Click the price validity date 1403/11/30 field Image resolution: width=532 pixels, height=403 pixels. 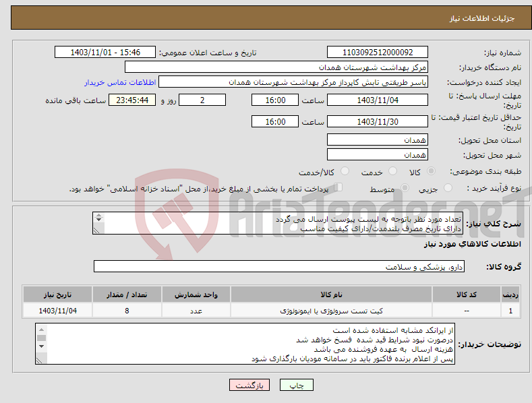tap(378, 121)
